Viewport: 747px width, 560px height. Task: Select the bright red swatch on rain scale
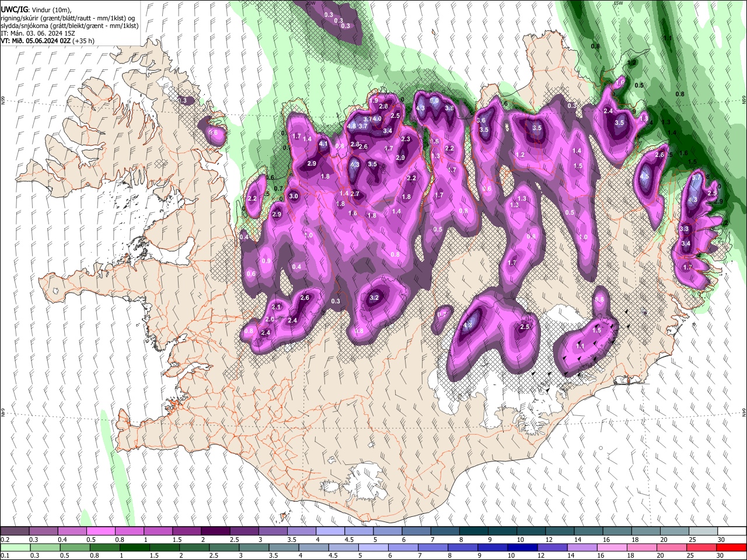tap(732, 547)
